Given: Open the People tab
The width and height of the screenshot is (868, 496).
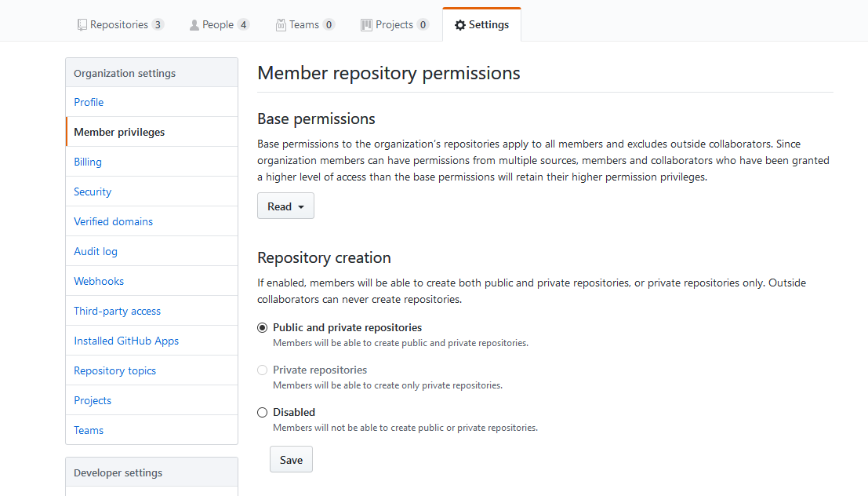Looking at the screenshot, I should [x=219, y=24].
